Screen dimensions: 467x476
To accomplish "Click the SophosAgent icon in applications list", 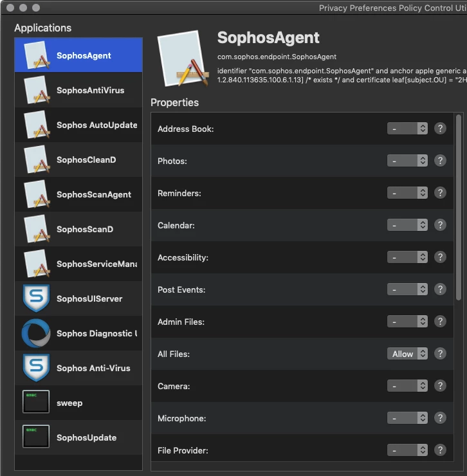I will (37, 55).
